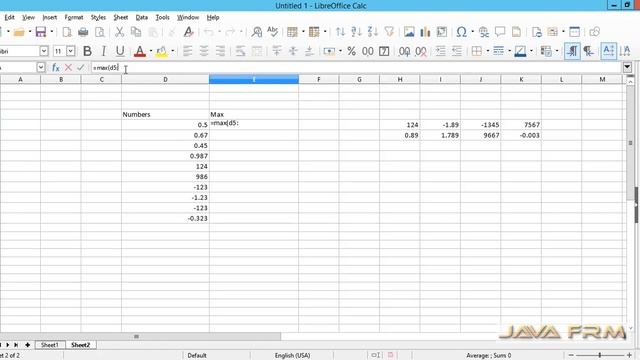Open the Format menu

[74, 17]
